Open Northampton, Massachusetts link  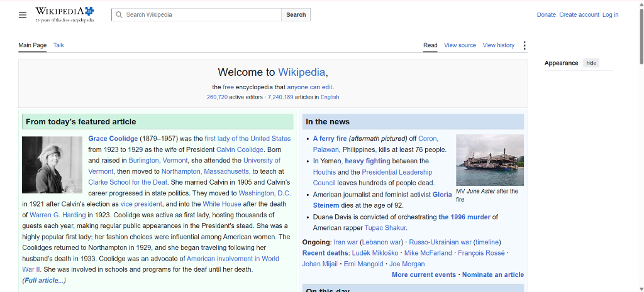(x=205, y=171)
